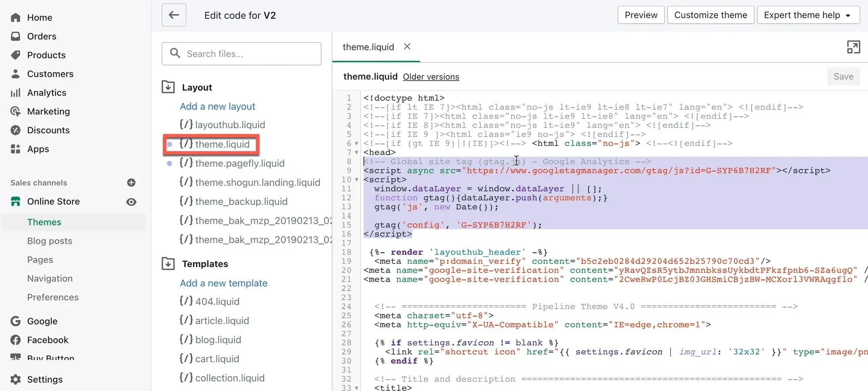Select the Customers icon
The image size is (868, 391).
click(16, 74)
